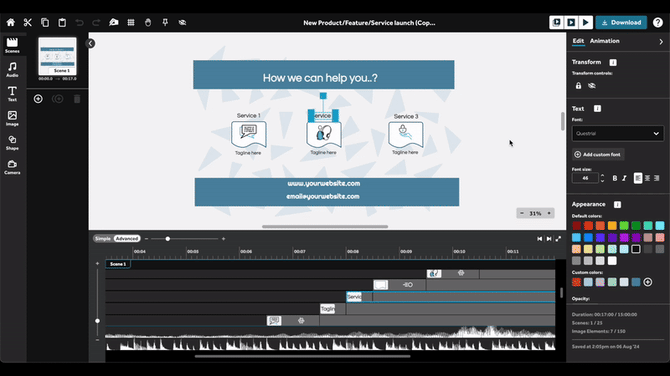Screen dimensions: 670x376
Task: Add a new scene with the plus icon
Action: pos(38,99)
